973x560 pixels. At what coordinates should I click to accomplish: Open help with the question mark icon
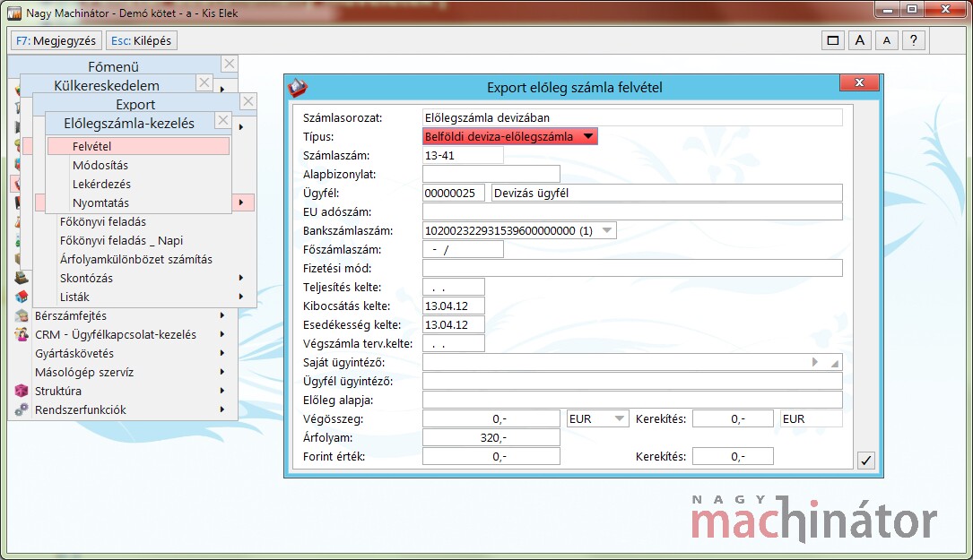(914, 40)
